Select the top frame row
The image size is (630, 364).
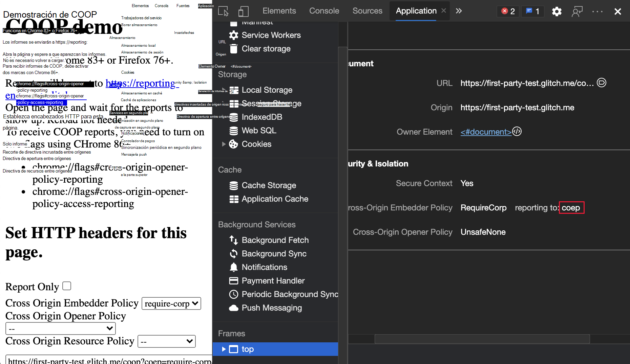click(275, 349)
